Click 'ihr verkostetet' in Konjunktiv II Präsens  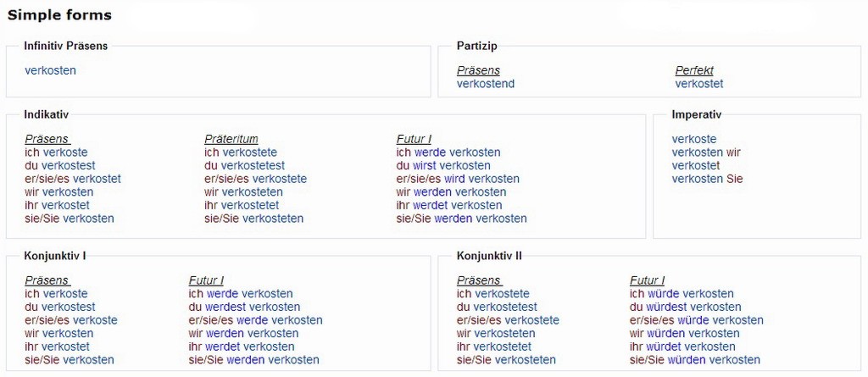pos(494,347)
